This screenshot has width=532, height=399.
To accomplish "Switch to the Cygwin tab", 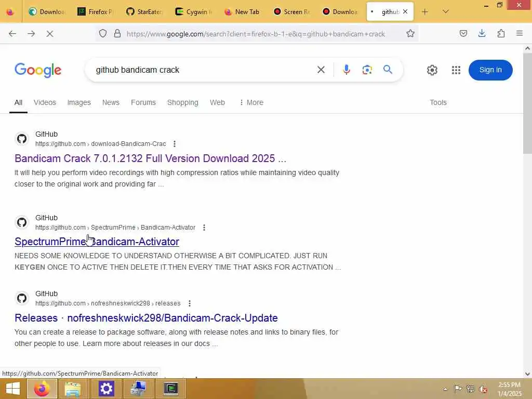I will pos(194,12).
